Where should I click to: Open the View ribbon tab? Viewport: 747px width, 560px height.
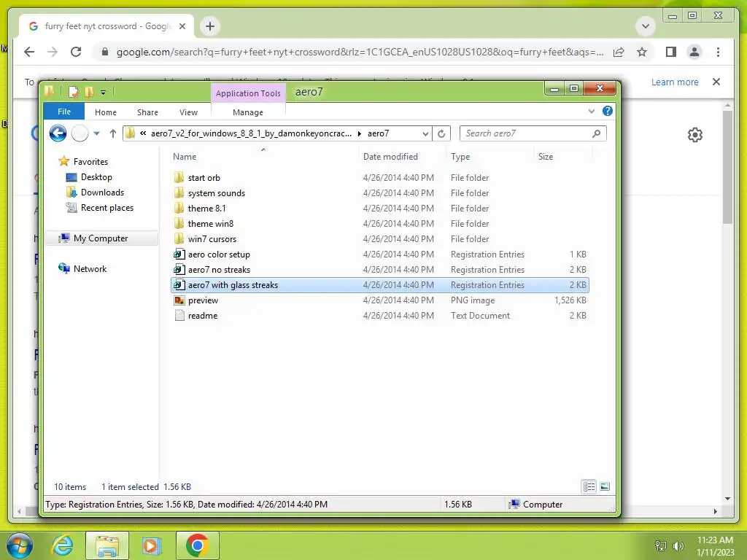point(188,112)
